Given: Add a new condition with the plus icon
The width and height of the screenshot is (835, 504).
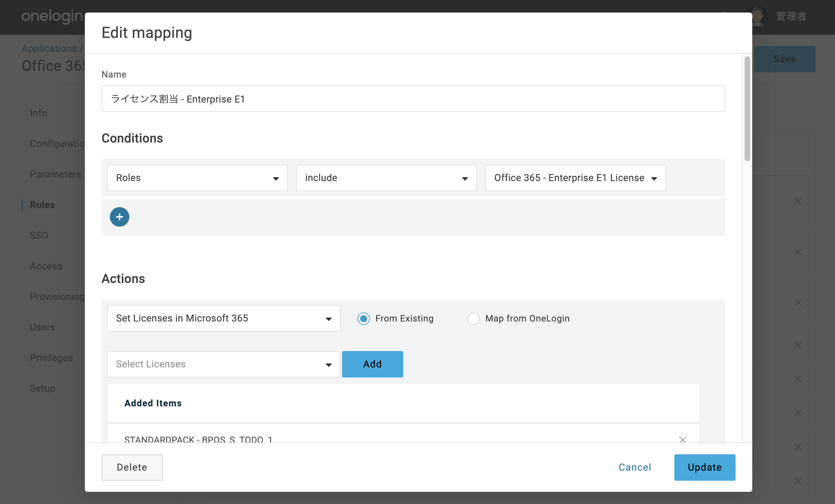Looking at the screenshot, I should (x=120, y=217).
